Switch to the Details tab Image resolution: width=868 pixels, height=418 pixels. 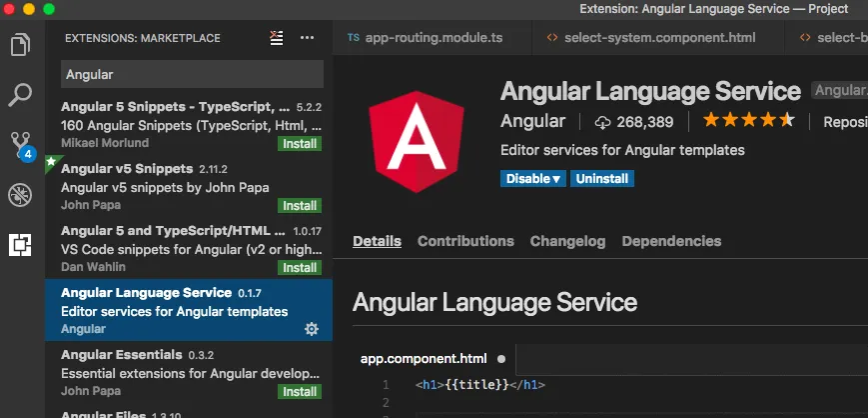pos(377,241)
